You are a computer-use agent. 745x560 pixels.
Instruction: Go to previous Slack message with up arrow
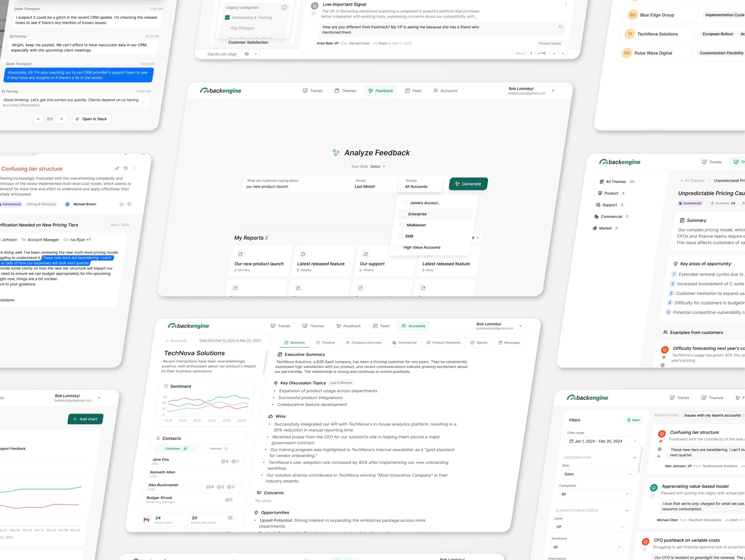click(x=38, y=119)
